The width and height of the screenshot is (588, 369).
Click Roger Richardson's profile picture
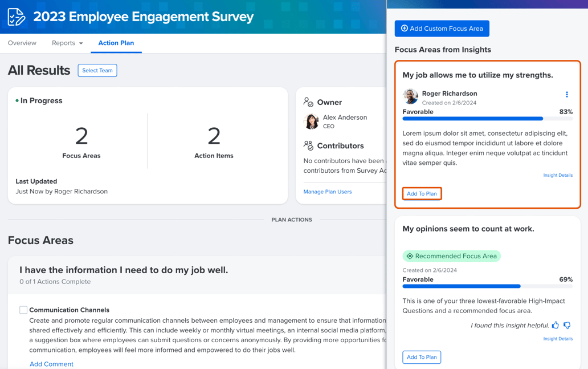pos(410,96)
